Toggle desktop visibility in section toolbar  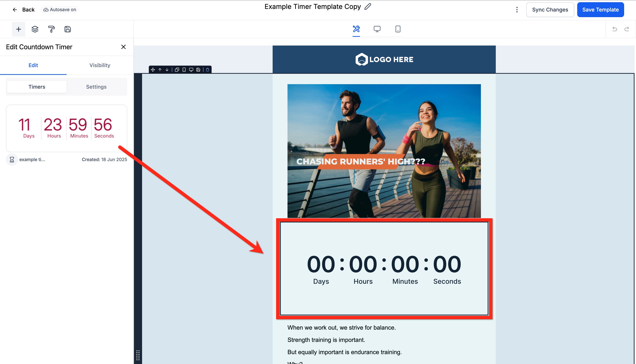click(x=191, y=70)
